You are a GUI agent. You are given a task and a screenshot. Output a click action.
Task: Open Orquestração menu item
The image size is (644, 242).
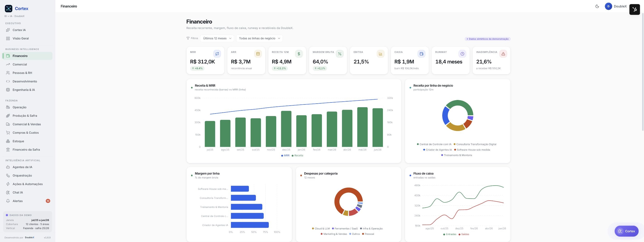tap(27, 176)
